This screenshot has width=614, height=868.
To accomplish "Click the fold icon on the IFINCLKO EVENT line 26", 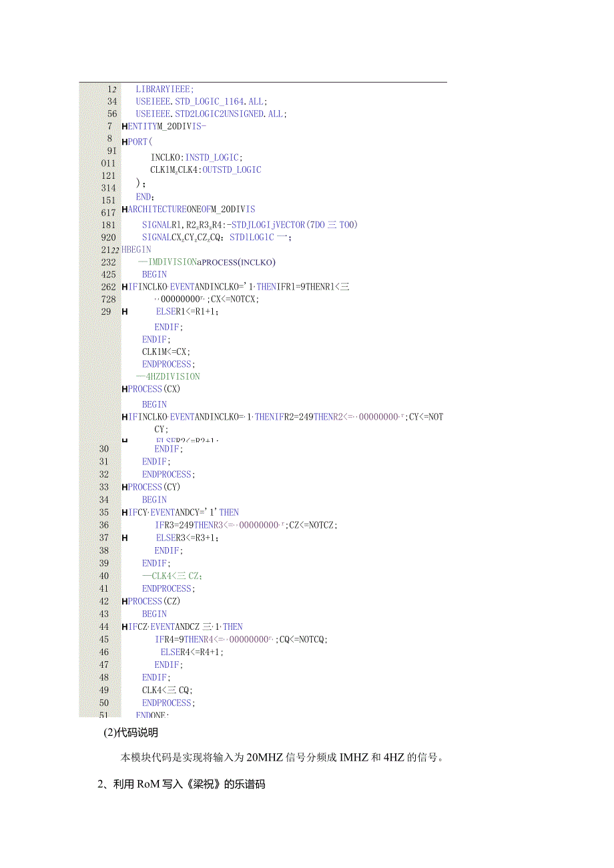I will tap(123, 286).
